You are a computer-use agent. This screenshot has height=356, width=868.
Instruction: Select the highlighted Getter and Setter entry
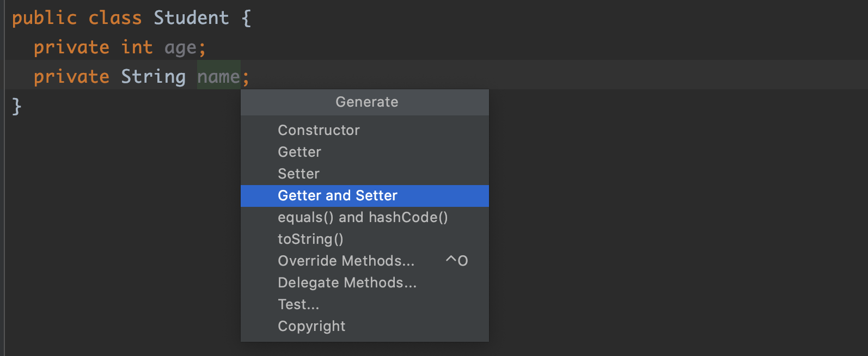click(364, 196)
